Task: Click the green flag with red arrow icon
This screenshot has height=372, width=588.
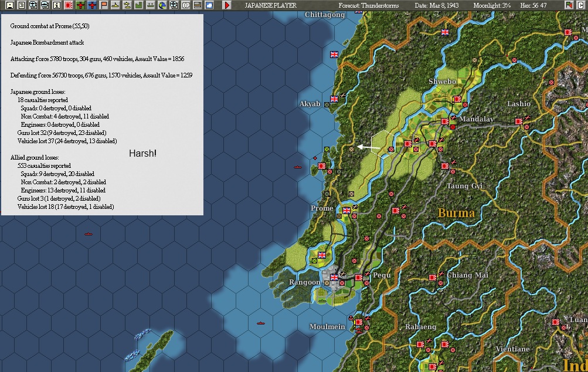Action: [569, 5]
